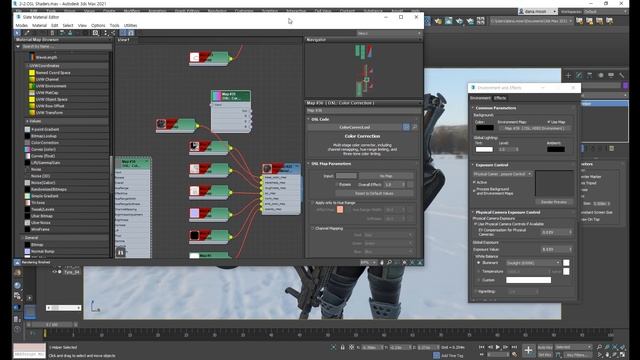Collapse the OSL Map Parameters rollout

pyautogui.click(x=309, y=164)
